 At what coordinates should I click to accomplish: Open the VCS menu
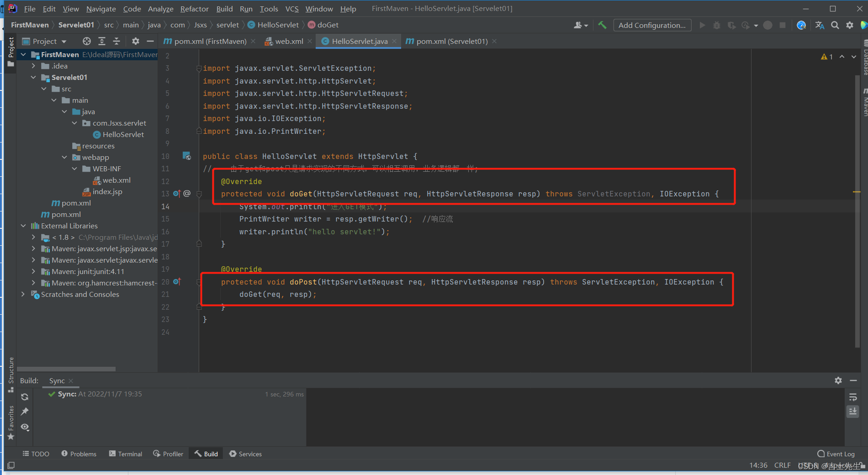coord(292,9)
